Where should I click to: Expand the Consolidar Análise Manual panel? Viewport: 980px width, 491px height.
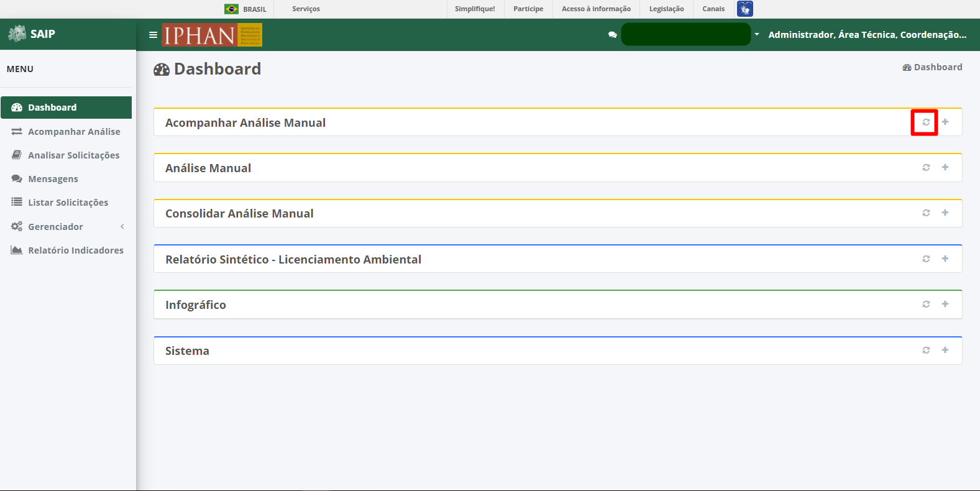tap(945, 213)
